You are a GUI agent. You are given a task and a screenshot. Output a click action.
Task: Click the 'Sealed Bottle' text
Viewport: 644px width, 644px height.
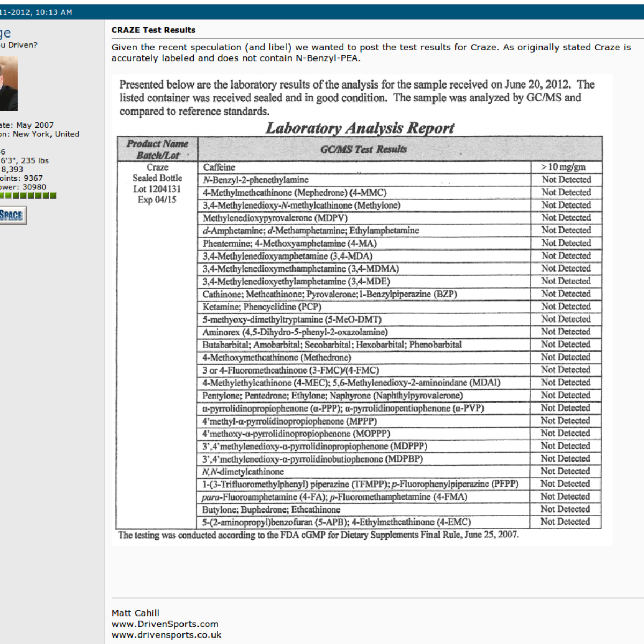(157, 178)
